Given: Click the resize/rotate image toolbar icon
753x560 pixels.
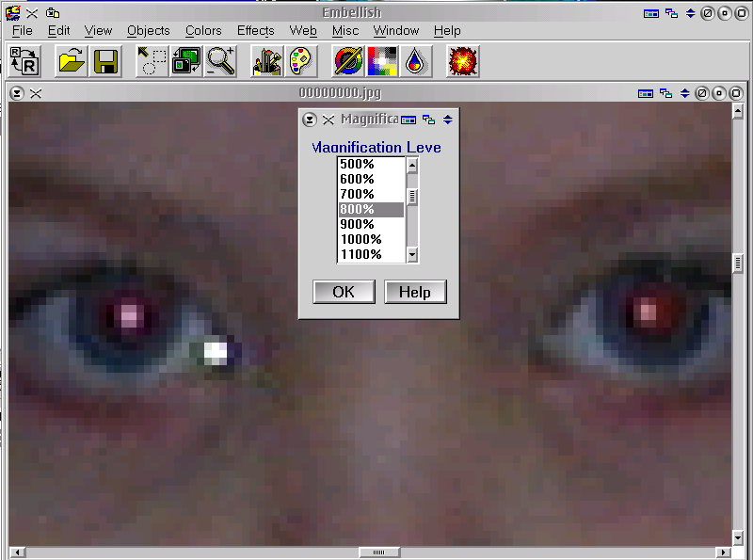Looking at the screenshot, I should click(x=25, y=61).
